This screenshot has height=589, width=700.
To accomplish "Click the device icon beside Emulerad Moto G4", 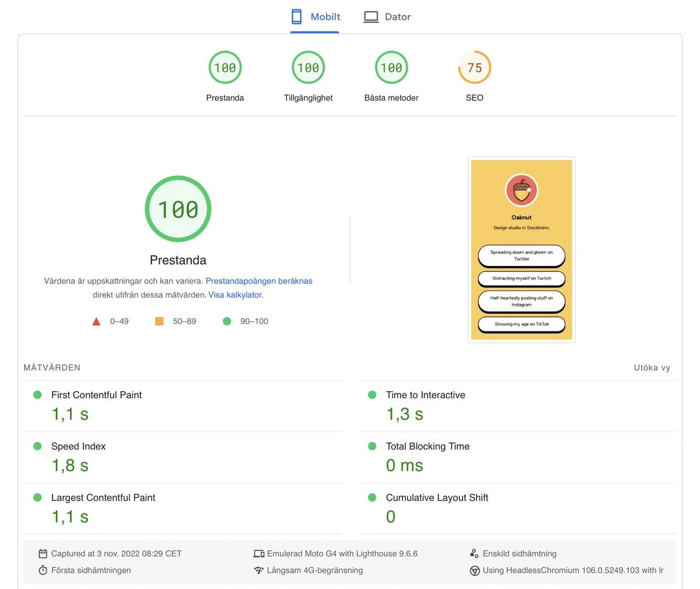I will click(259, 553).
